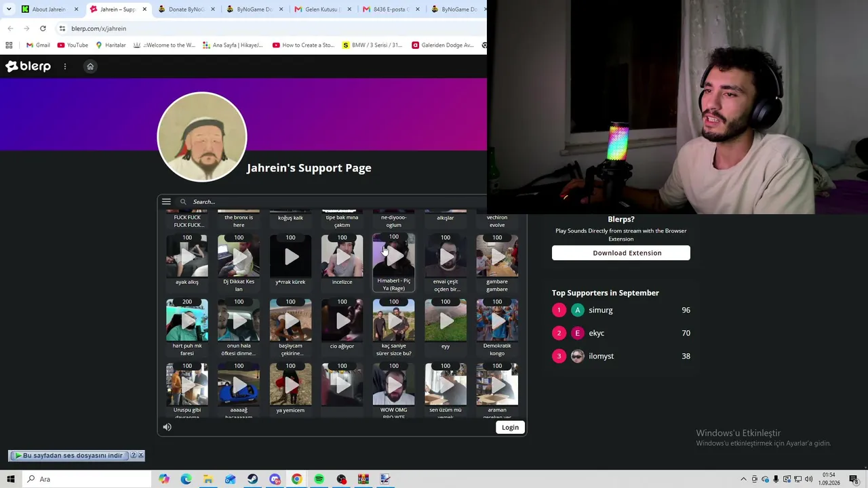Play the 'envai çeşit oçden bir...' sound
Image resolution: width=868 pixels, height=488 pixels.
tap(446, 257)
